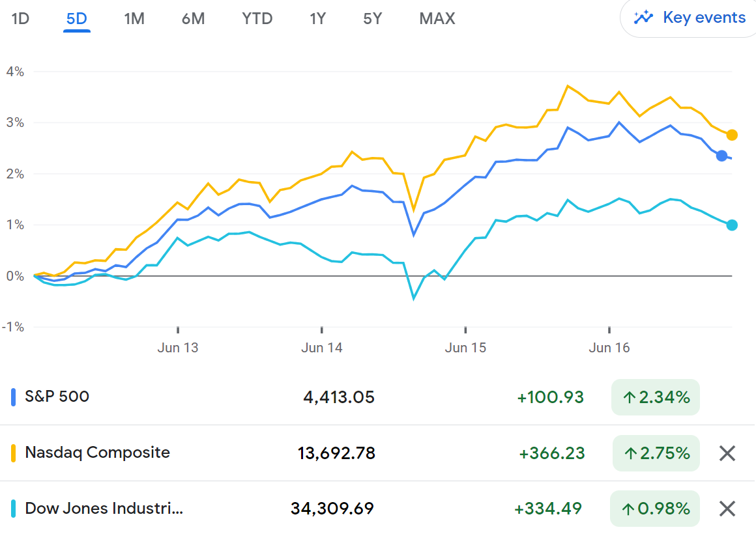Click the Jun 13 date label
This screenshot has height=534, width=756.
(178, 348)
